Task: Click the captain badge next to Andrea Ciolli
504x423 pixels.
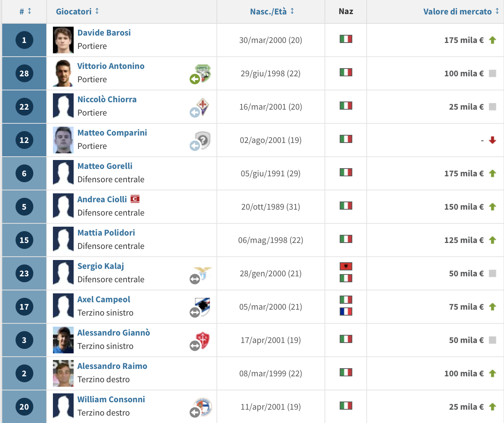Action: 135,199
